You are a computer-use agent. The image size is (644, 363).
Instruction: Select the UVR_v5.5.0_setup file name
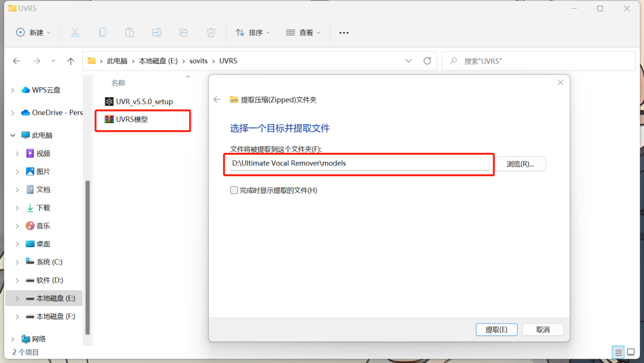(x=144, y=101)
